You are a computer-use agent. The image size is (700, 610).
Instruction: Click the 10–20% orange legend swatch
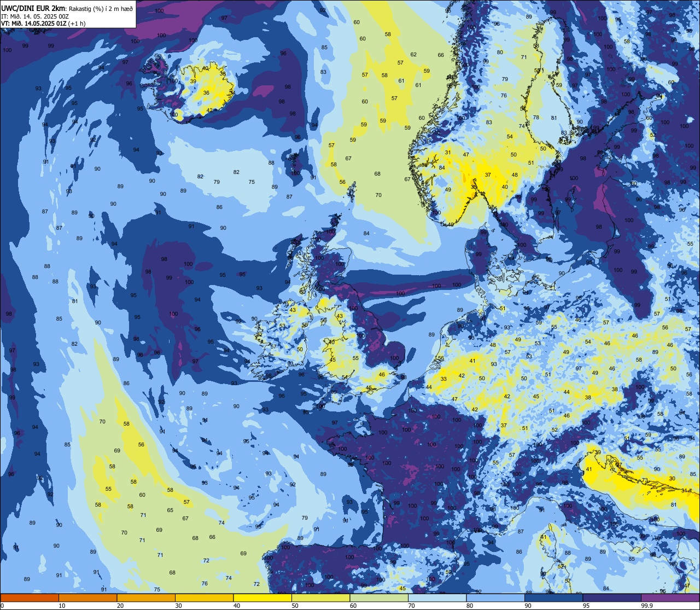[x=87, y=597]
